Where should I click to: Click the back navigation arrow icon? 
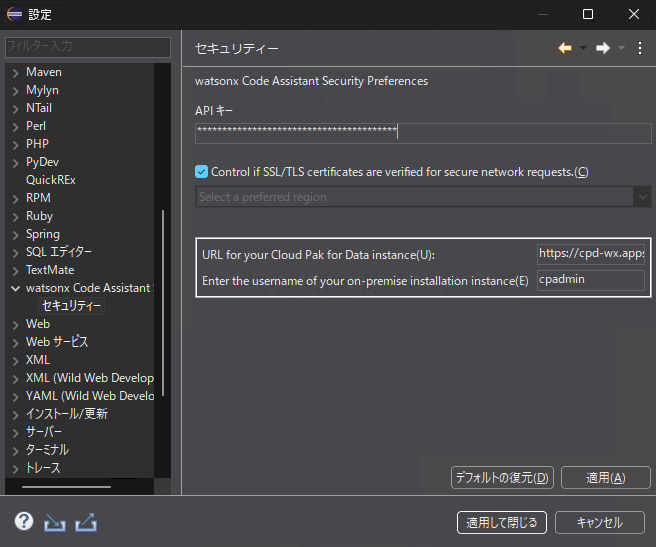565,48
